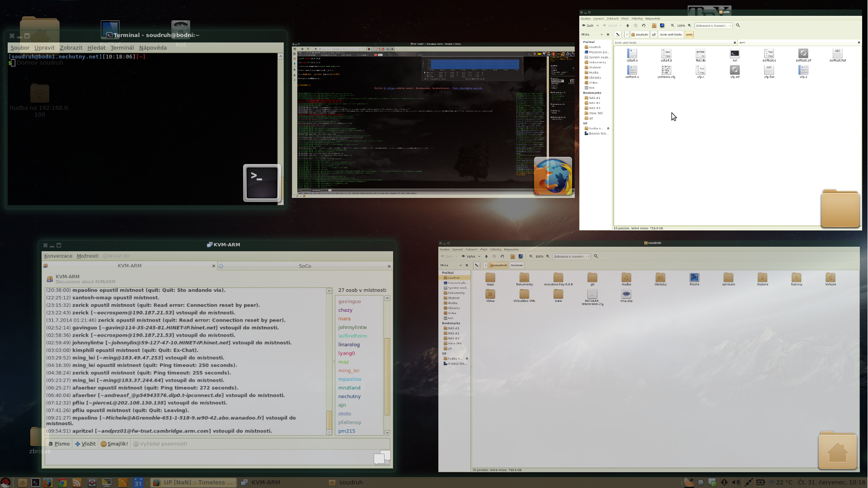Image resolution: width=868 pixels, height=488 pixels.
Task: Open selftest.flat in arm window
Action: click(x=838, y=55)
